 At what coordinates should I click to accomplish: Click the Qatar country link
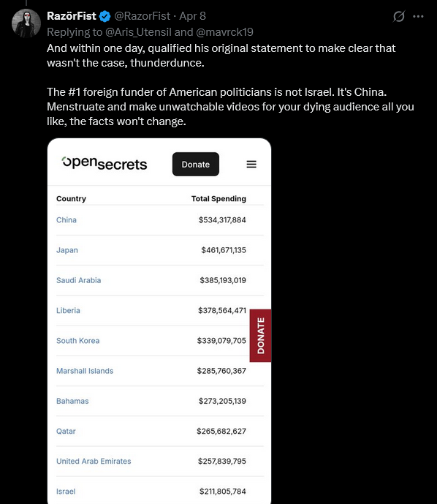66,432
